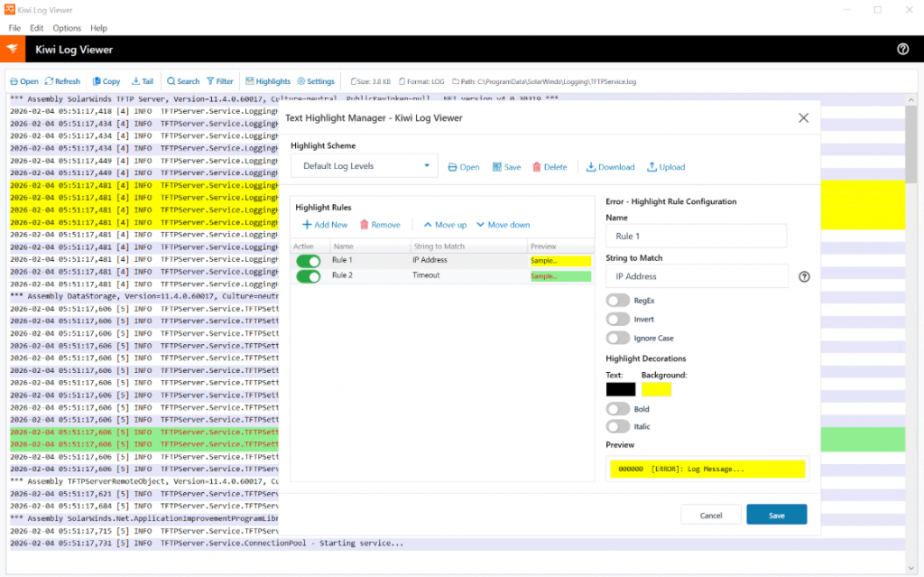
Task: Enable the Invert toggle
Action: 617,319
